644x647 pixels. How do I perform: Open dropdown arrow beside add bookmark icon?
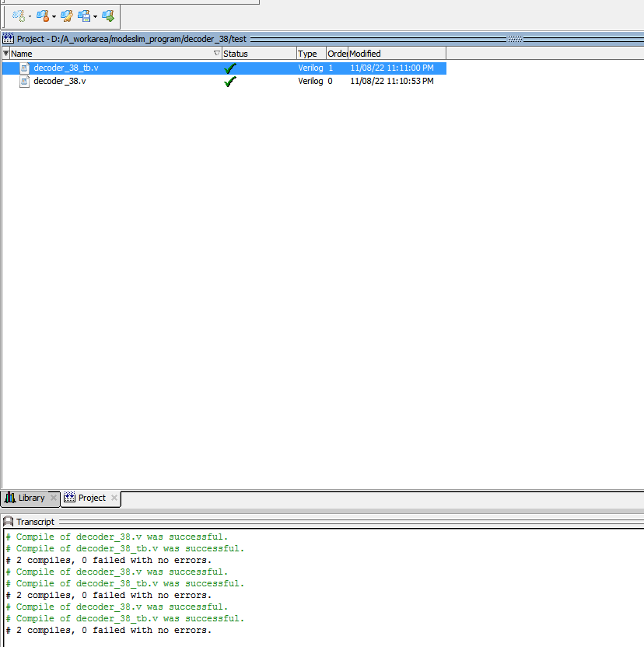(x=30, y=16)
